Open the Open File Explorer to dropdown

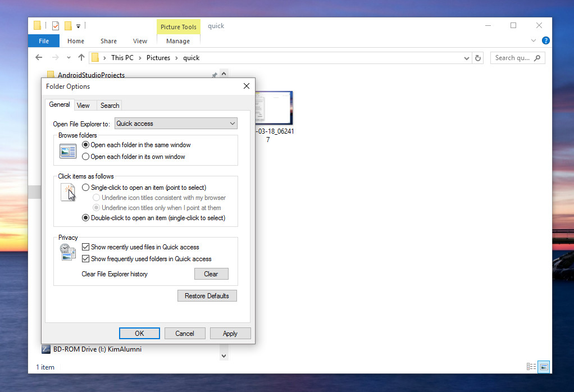[176, 124]
